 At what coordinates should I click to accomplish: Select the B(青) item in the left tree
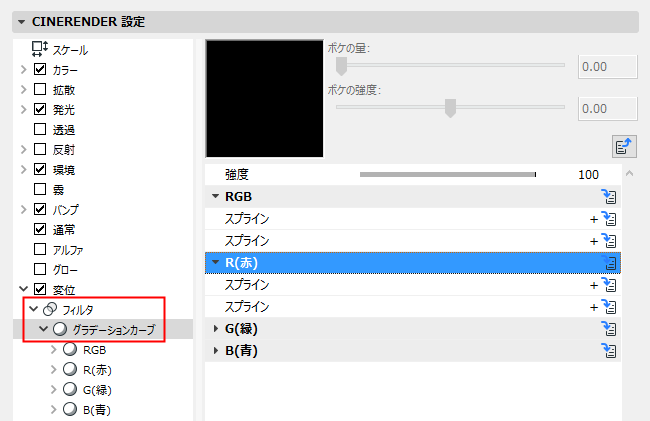pos(97,410)
